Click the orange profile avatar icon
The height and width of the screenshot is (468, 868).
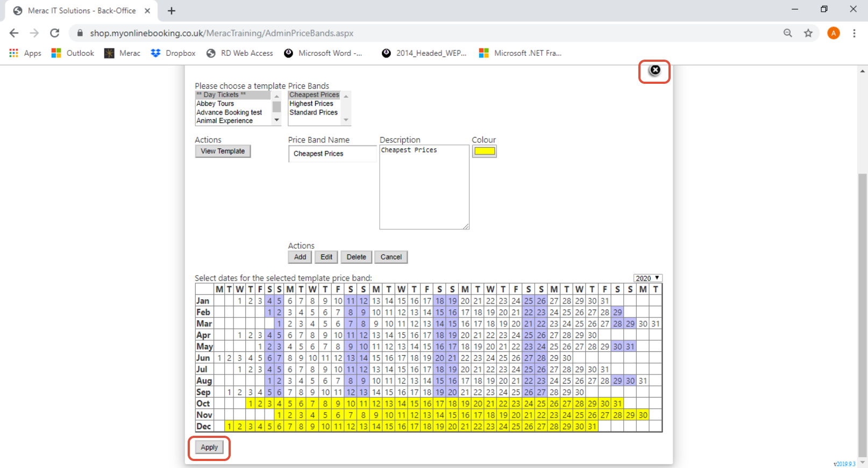point(833,33)
